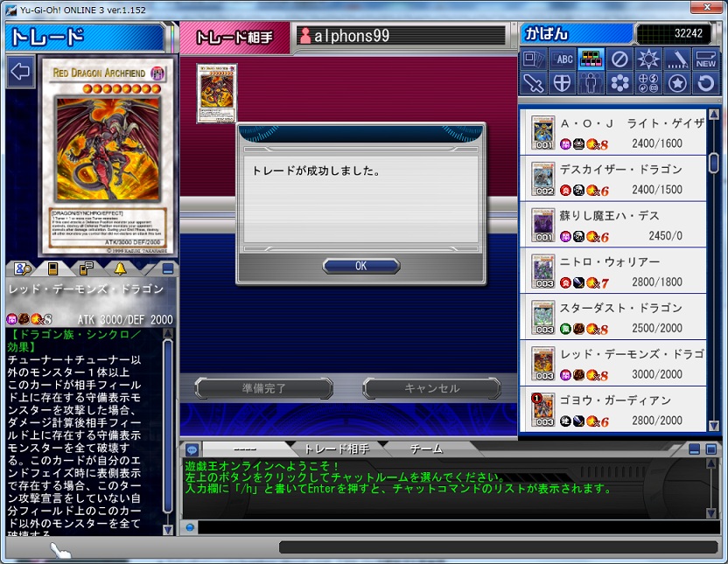Click trade partner name alphons99

coord(352,36)
